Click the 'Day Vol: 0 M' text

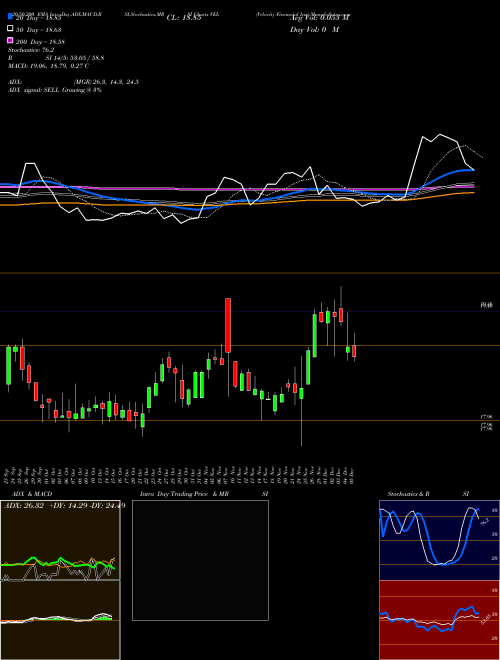[x=314, y=29]
